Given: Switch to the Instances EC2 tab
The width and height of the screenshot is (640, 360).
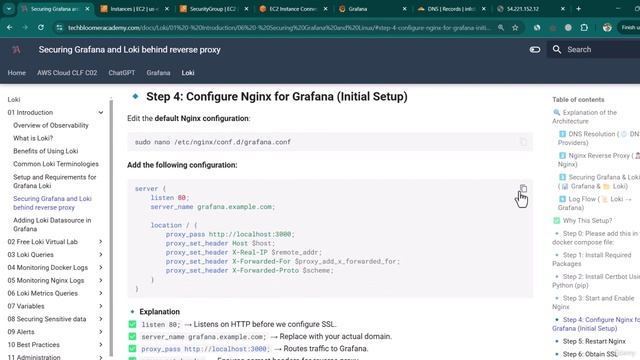Looking at the screenshot, I should pyautogui.click(x=134, y=9).
